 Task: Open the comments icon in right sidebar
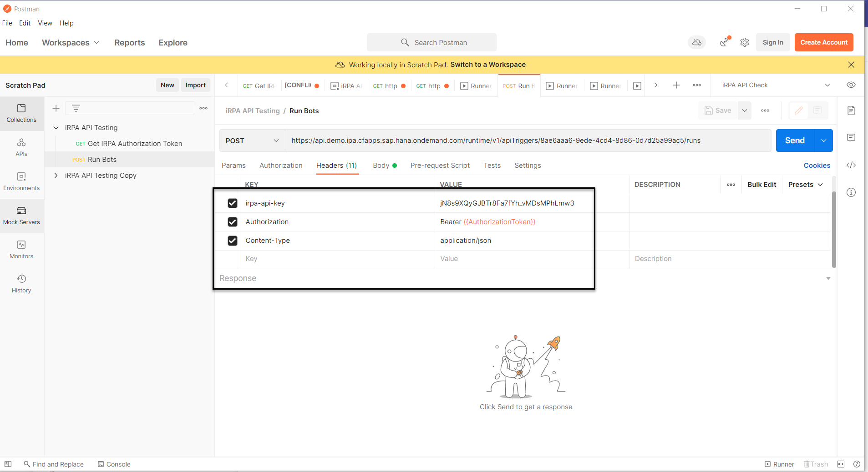click(x=851, y=138)
